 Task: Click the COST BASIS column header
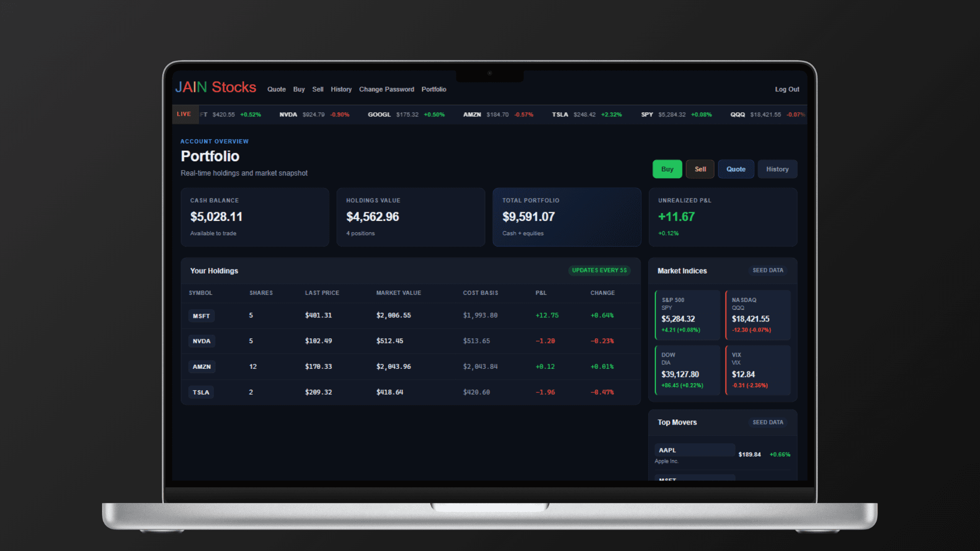[480, 293]
